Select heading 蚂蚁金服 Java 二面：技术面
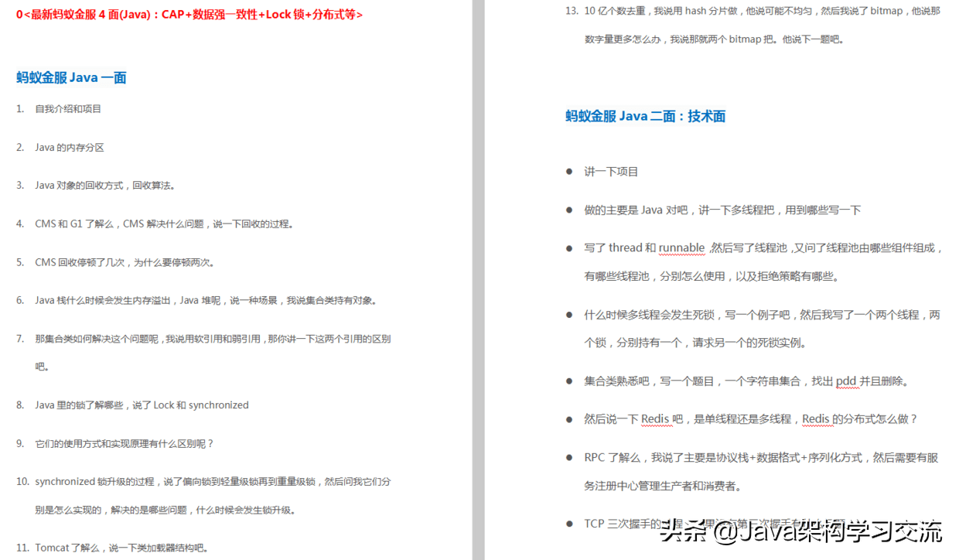The width and height of the screenshot is (959, 560). 645,116
